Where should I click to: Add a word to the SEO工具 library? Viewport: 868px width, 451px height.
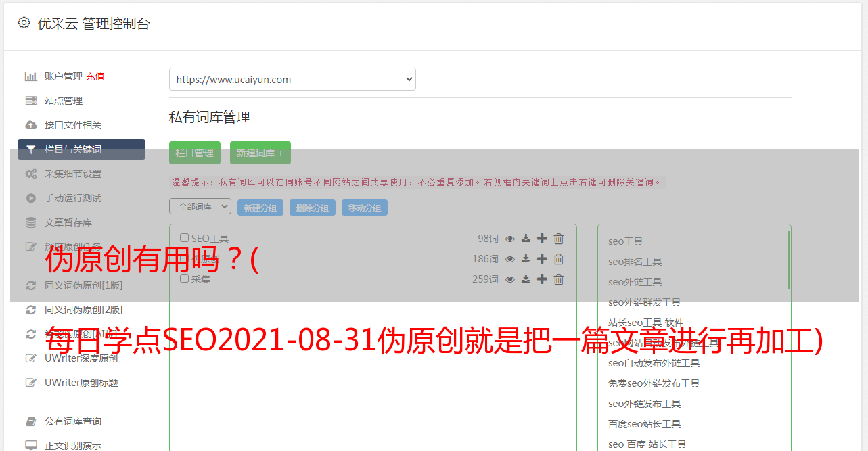(x=542, y=239)
